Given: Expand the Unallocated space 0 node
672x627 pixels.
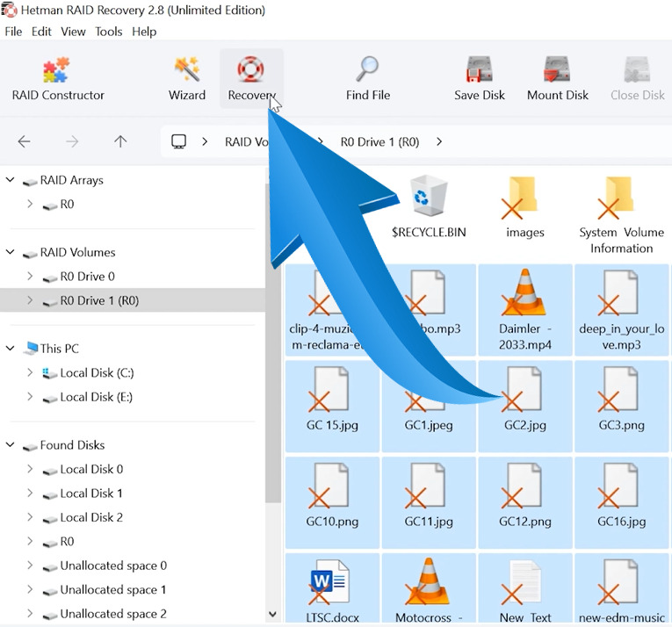Looking at the screenshot, I should (x=30, y=566).
